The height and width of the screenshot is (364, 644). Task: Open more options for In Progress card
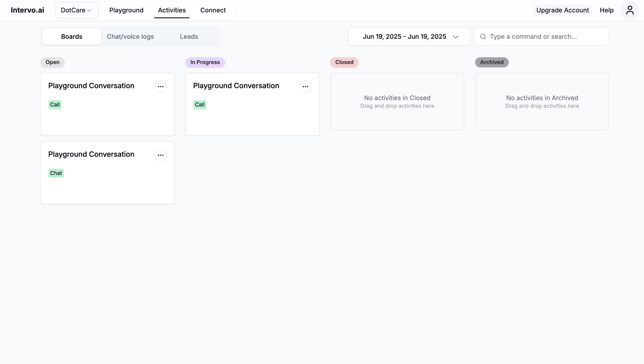[x=305, y=87]
